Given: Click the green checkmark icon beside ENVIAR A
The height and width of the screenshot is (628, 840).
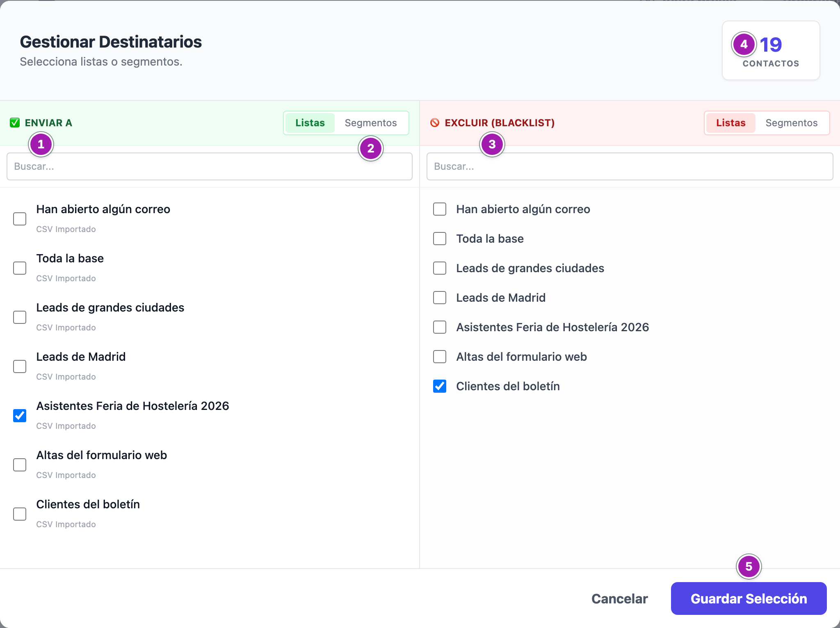Looking at the screenshot, I should 15,123.
